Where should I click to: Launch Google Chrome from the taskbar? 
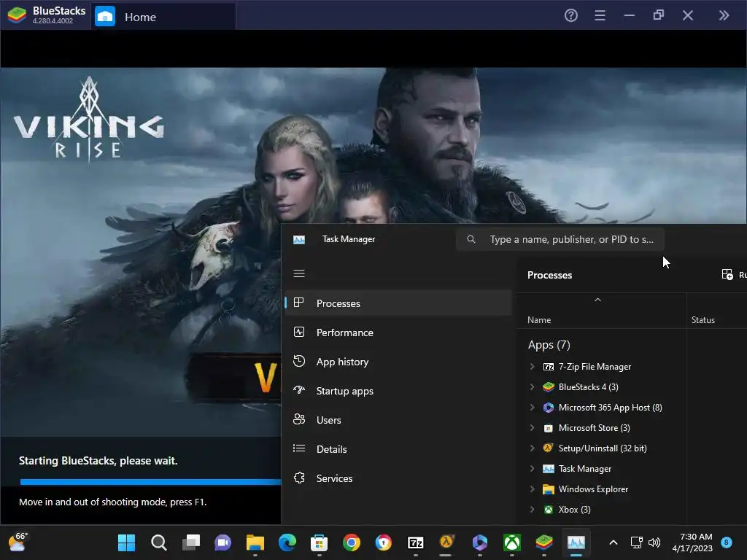352,542
